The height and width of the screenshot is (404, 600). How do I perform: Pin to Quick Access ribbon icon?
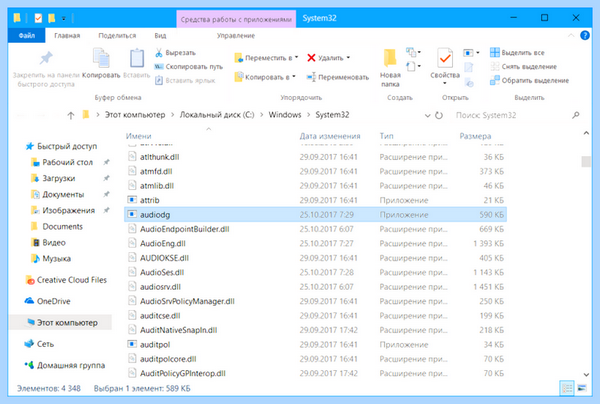(46, 59)
